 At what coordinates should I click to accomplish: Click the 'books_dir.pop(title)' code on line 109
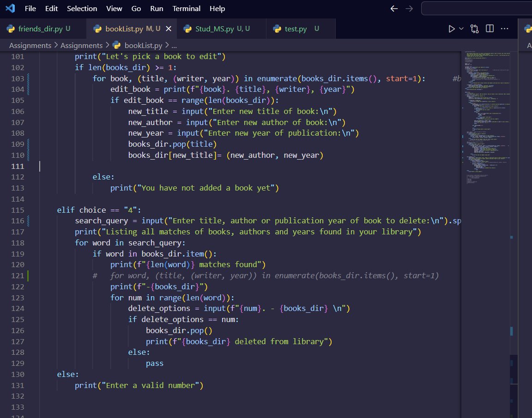[x=172, y=144]
